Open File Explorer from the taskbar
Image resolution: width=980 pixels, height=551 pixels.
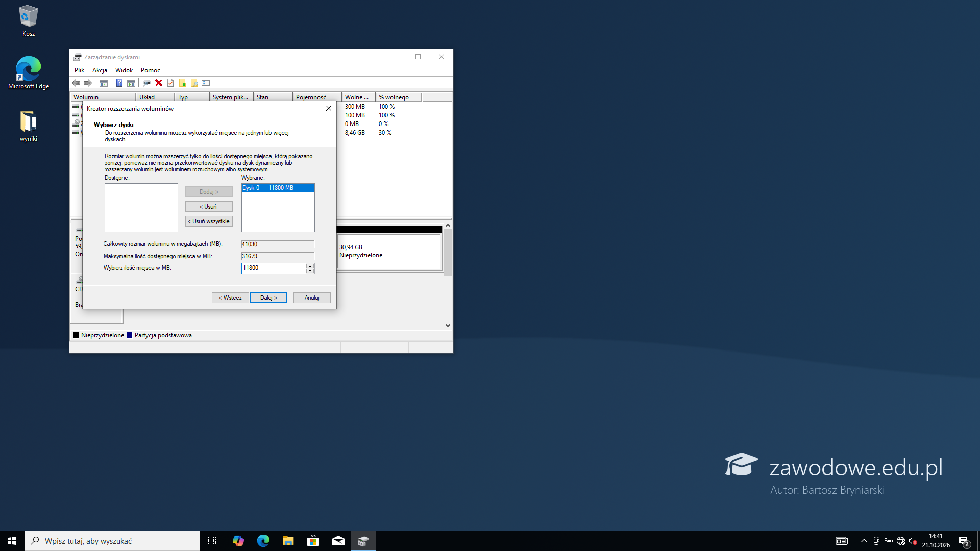288,541
